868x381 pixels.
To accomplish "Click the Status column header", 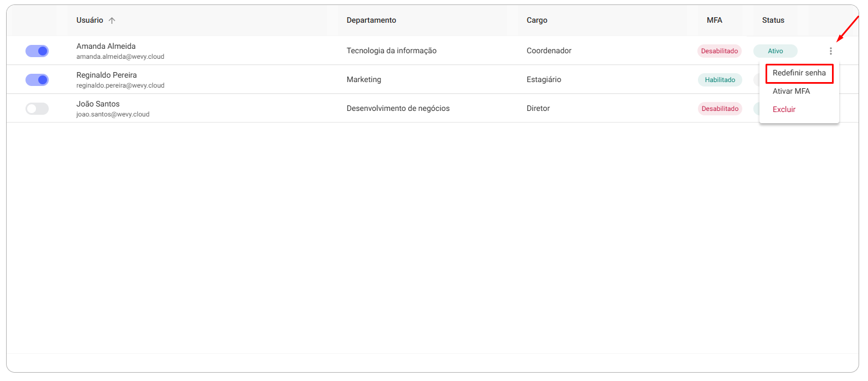I will [x=773, y=21].
